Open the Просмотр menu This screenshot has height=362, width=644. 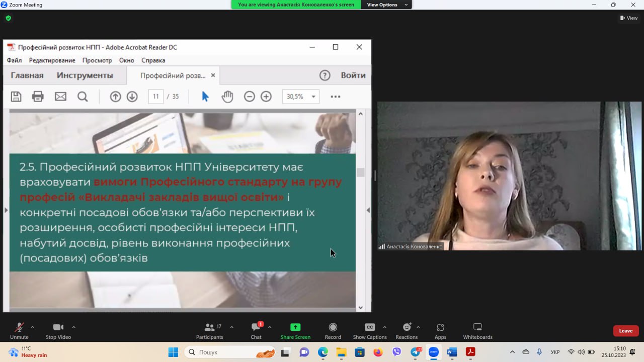pos(97,60)
